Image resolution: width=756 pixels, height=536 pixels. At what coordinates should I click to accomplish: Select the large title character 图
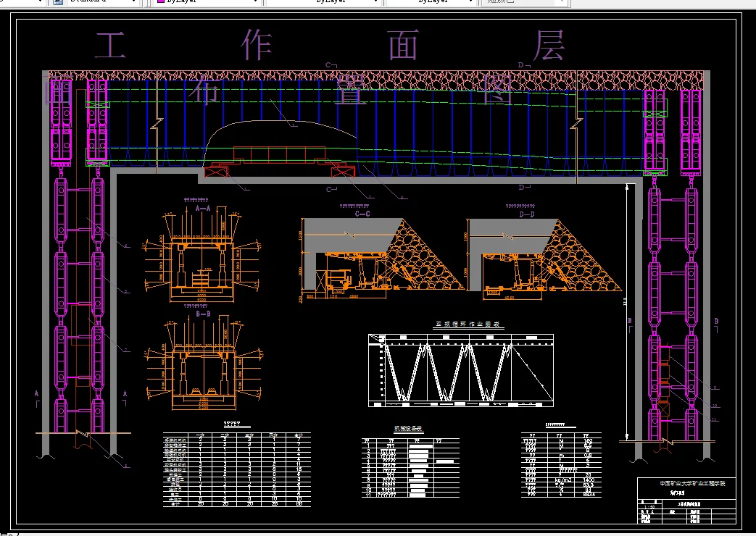pos(497,90)
